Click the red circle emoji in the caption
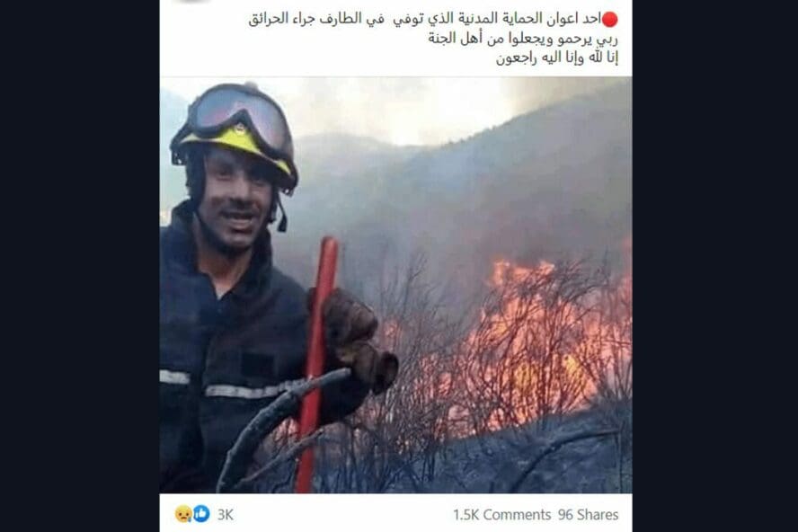The image size is (798, 532). pyautogui.click(x=609, y=20)
